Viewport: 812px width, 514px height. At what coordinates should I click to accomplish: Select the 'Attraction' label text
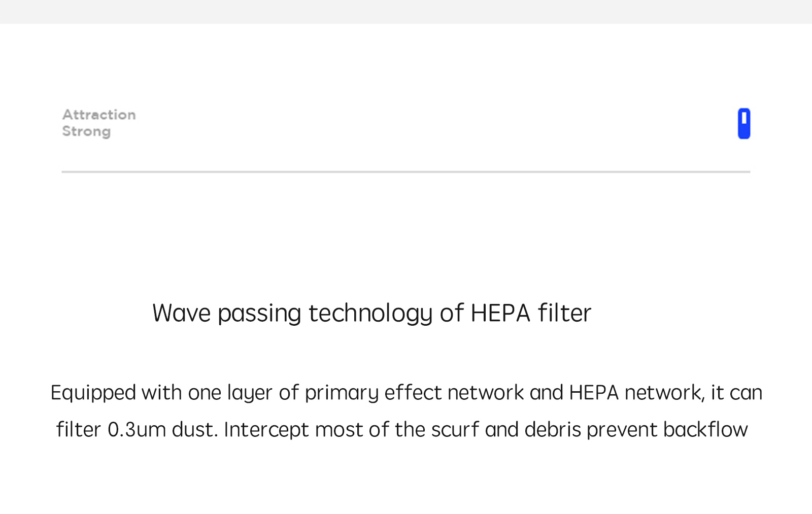tap(99, 115)
